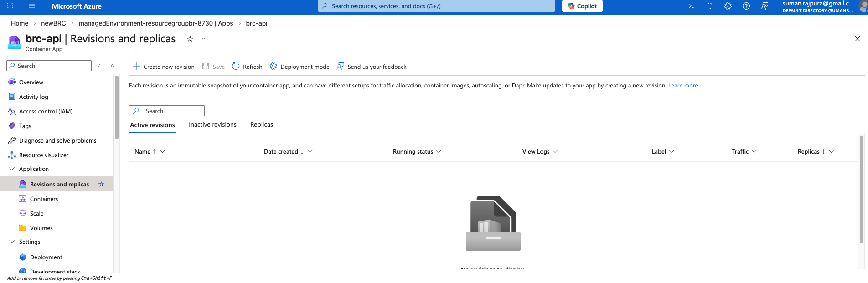Open brc-api breadcrumb link
The width and height of the screenshot is (868, 283).
click(x=257, y=23)
